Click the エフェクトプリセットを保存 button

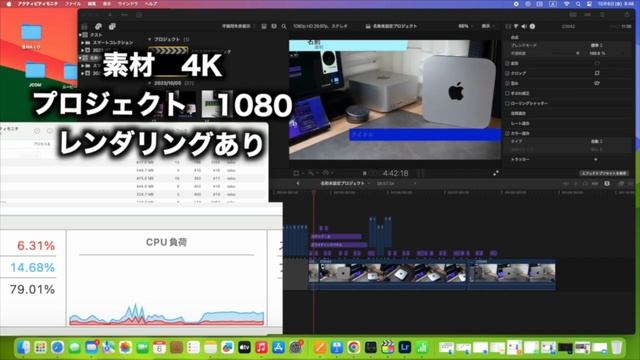604,173
